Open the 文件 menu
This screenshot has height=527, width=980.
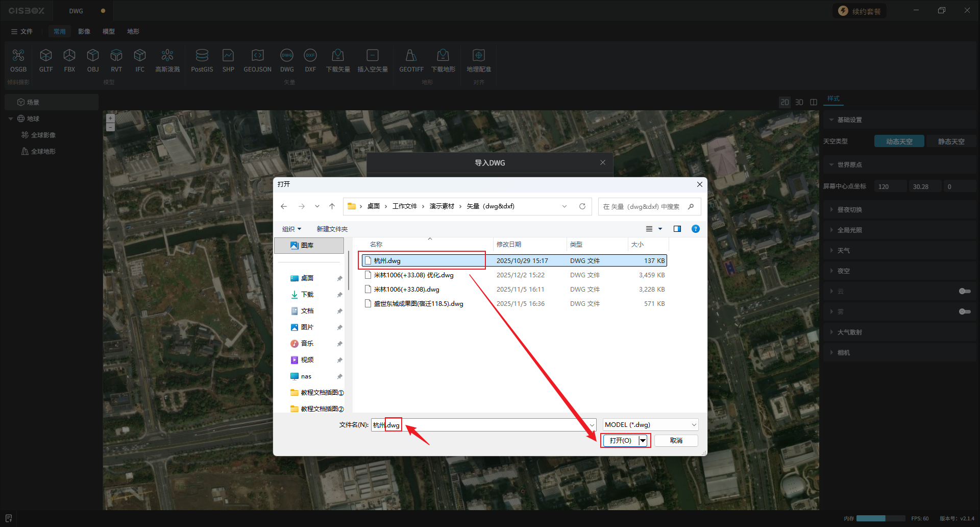(22, 32)
